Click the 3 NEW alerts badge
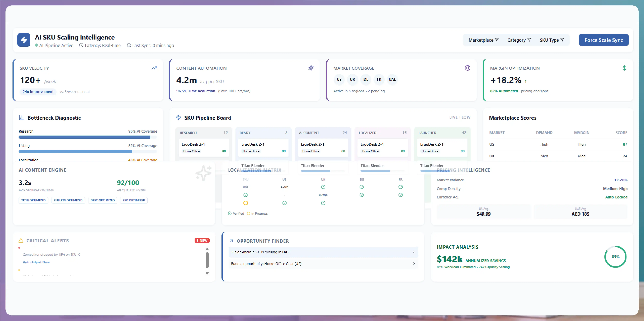Viewport: 644px width, 321px height. (x=202, y=241)
